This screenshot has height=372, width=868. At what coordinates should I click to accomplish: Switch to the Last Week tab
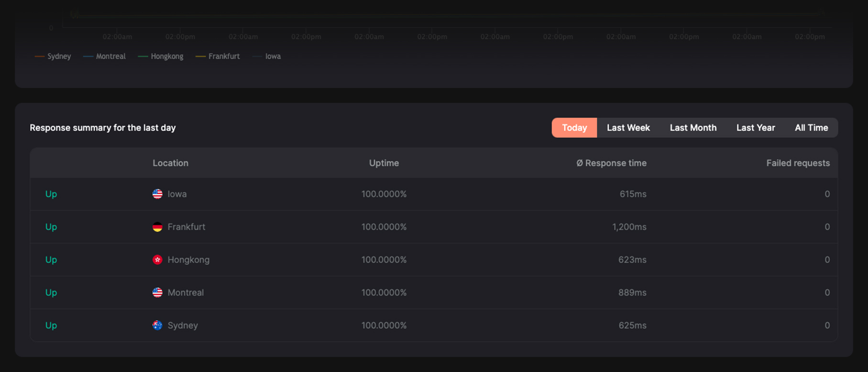[628, 128]
